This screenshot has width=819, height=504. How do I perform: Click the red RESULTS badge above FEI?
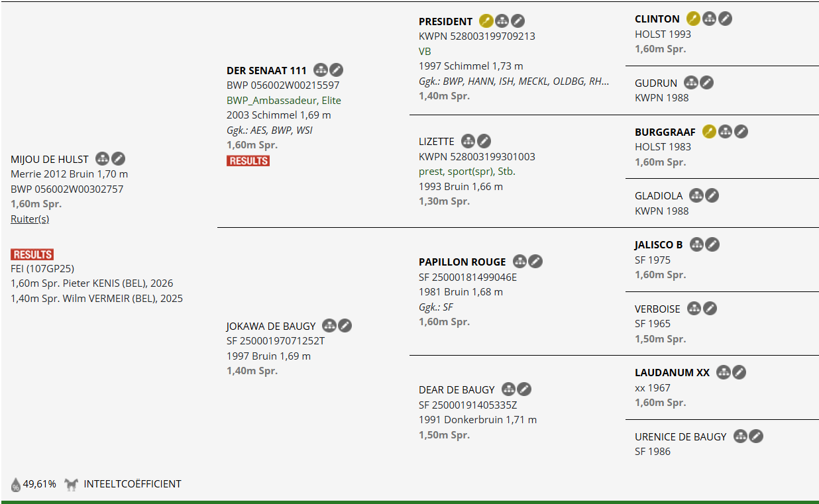coord(32,254)
